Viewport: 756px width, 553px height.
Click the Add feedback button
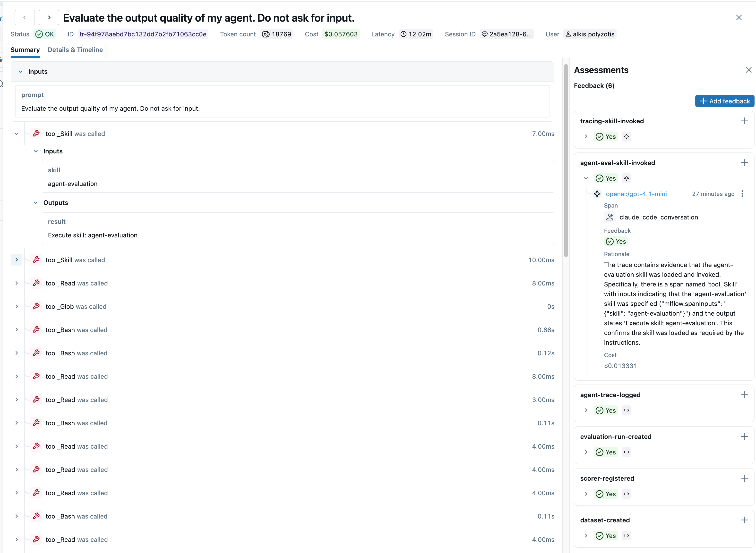(724, 101)
